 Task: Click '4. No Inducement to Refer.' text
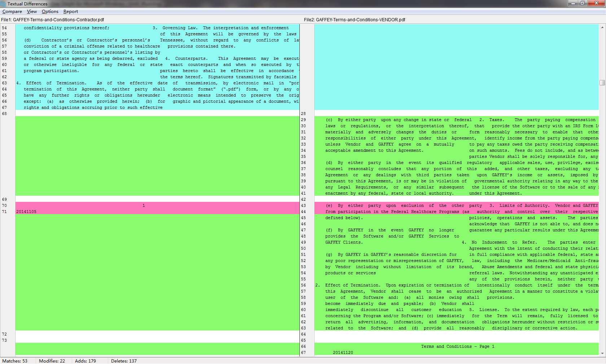click(x=499, y=242)
